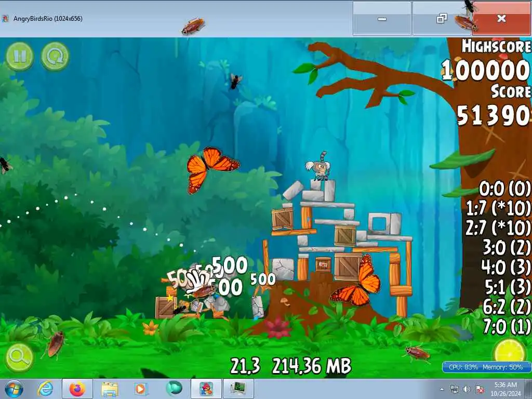Click the TNT crate inside the structure
The image size is (532, 399).
323,264
